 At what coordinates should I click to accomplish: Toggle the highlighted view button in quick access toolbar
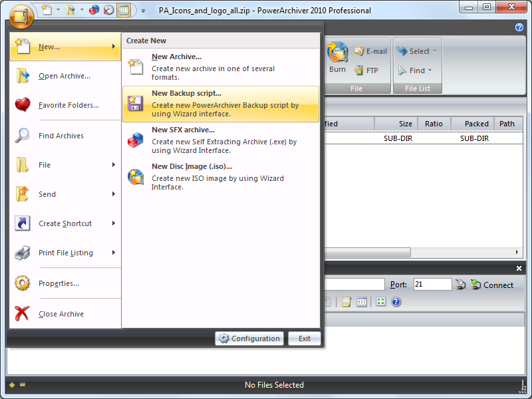point(124,10)
